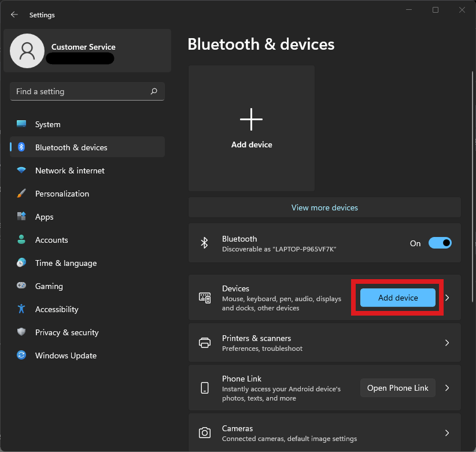
Task: Go to Gaming settings
Action: click(87, 286)
